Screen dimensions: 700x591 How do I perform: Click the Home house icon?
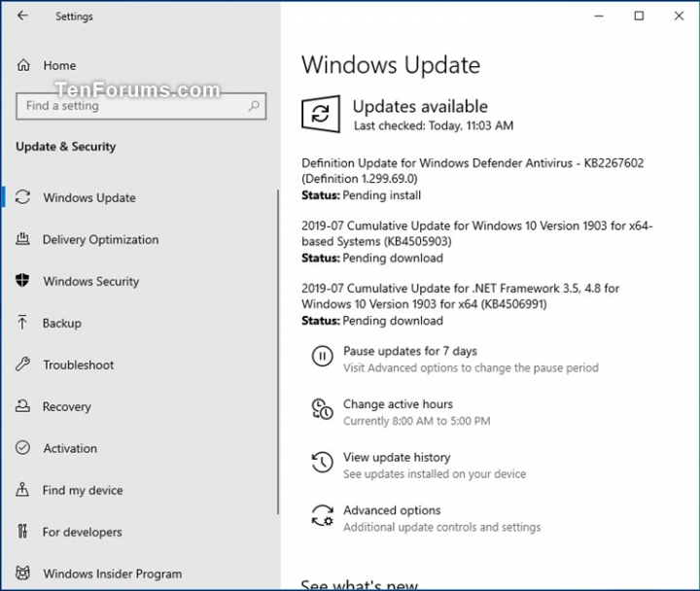(23, 66)
